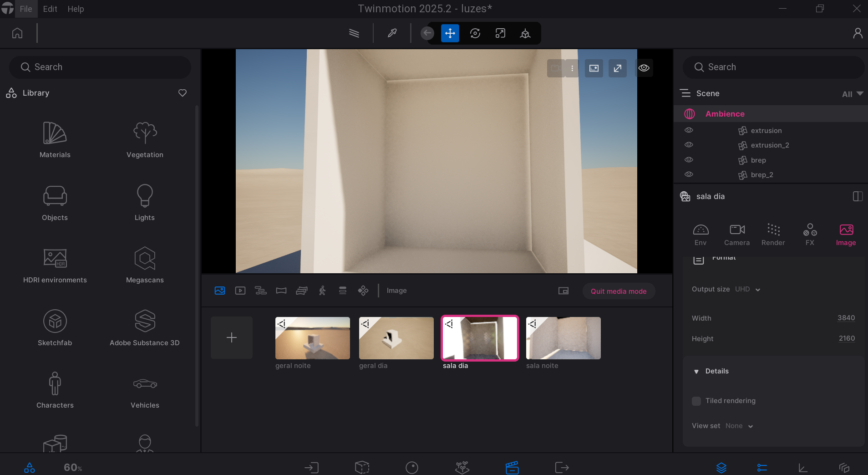Open the HDRI environments category
The height and width of the screenshot is (475, 868).
click(x=55, y=265)
